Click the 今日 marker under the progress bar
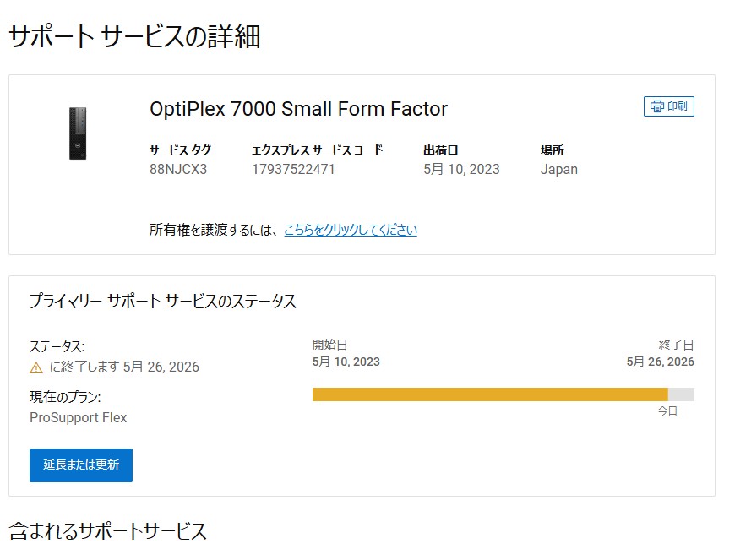This screenshot has height=560, width=735. point(667,411)
